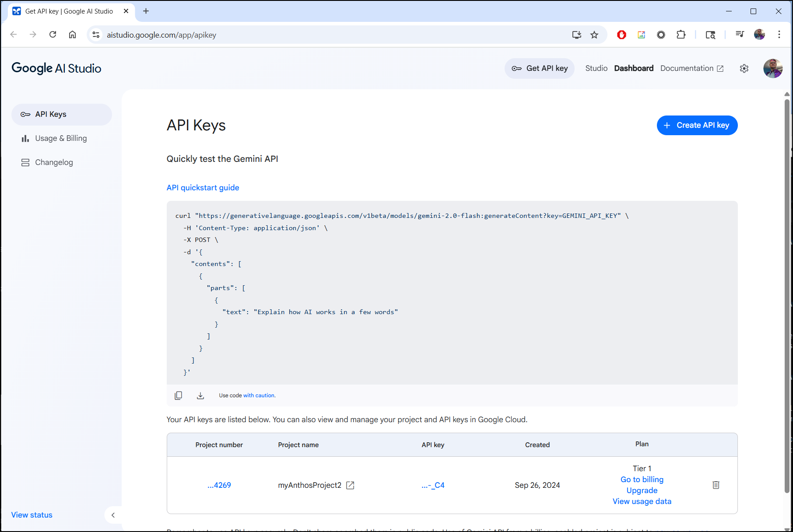
Task: Download the curl code snippet
Action: tap(200, 395)
